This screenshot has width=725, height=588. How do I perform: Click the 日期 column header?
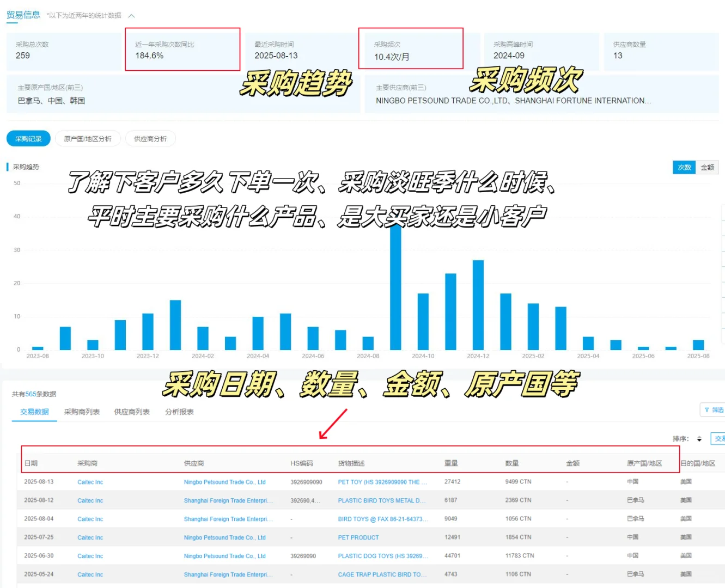31,463
